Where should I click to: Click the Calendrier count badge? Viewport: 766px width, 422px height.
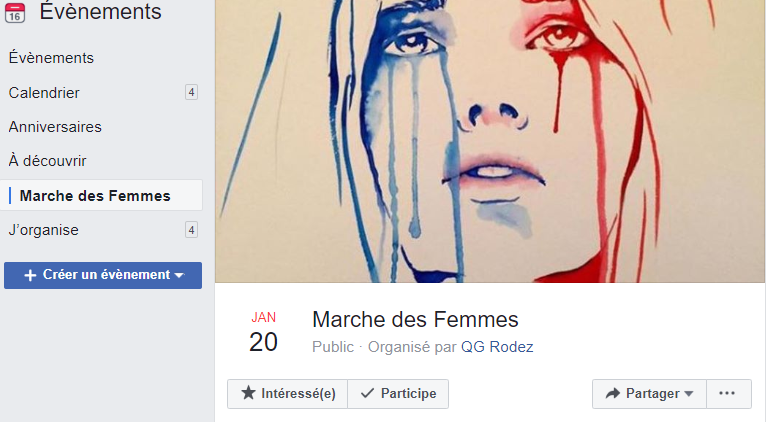point(191,93)
